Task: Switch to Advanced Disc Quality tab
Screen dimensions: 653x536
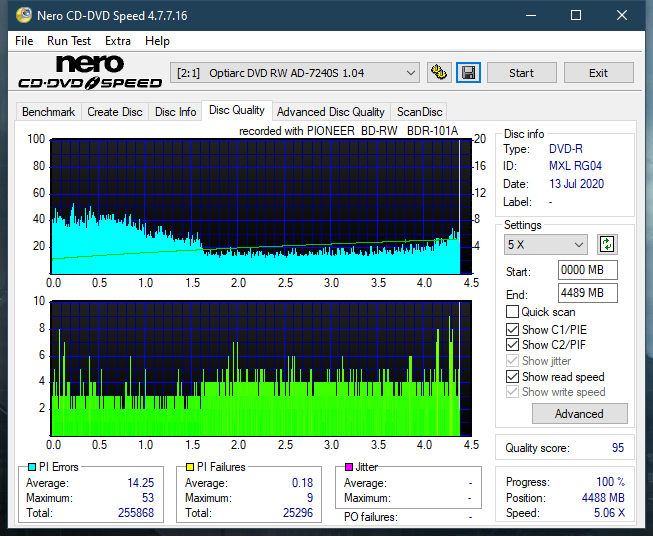Action: (x=331, y=112)
